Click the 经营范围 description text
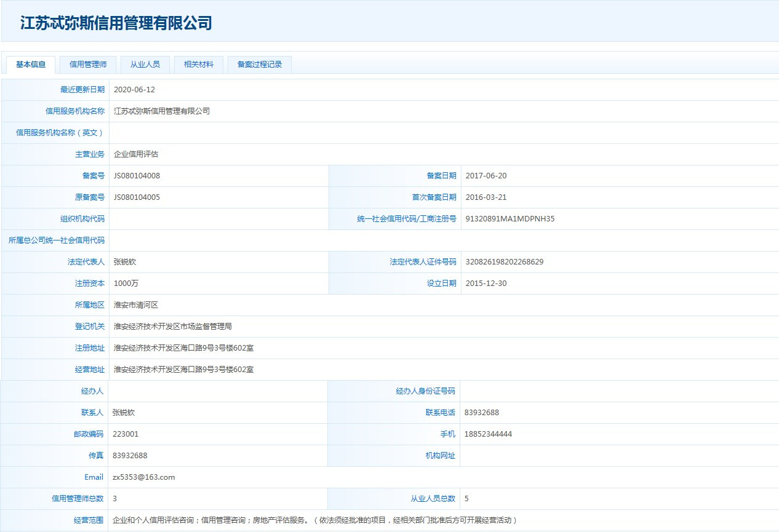The image size is (779, 532). (x=315, y=520)
